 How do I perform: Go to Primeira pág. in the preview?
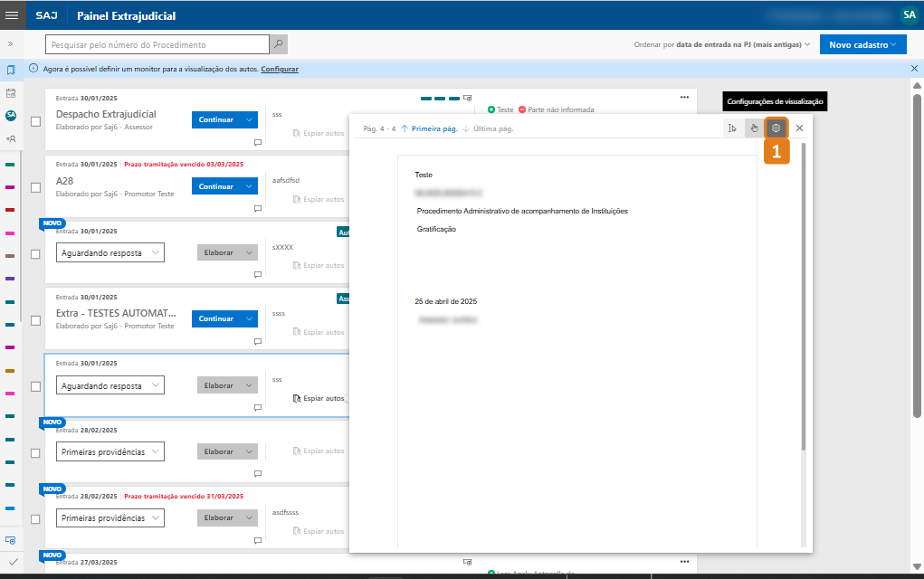point(429,128)
